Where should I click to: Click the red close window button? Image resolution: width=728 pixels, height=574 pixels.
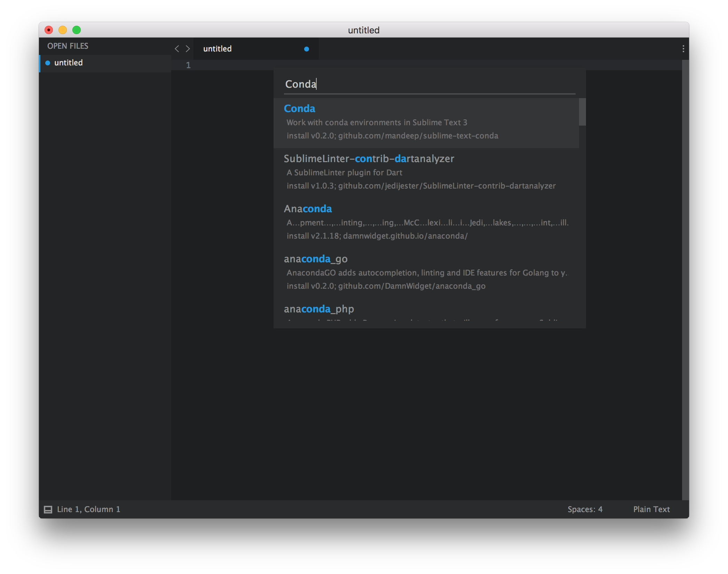[x=49, y=30]
